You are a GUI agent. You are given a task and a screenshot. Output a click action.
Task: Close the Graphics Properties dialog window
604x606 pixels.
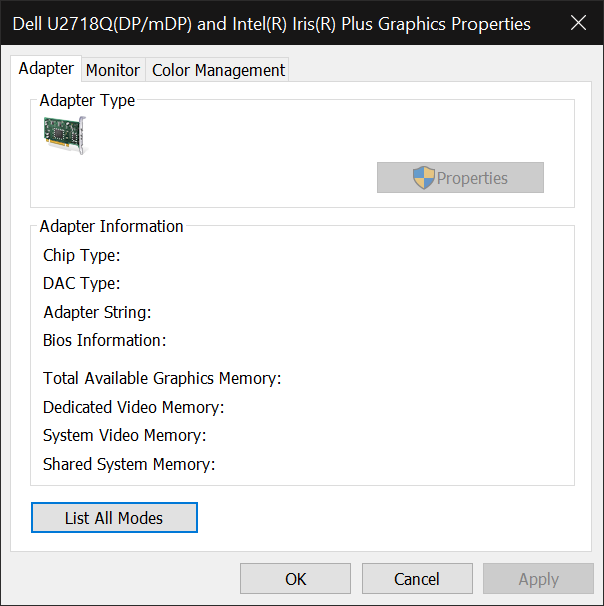pos(578,23)
